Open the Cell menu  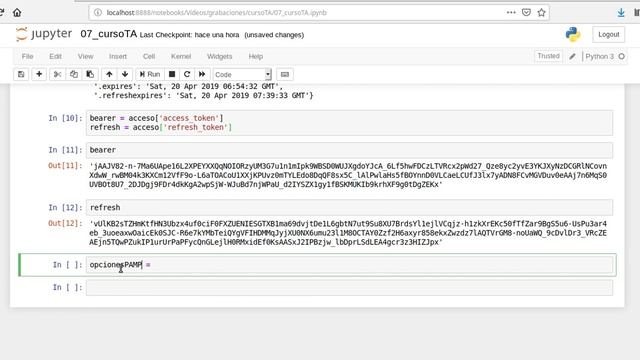tap(149, 56)
